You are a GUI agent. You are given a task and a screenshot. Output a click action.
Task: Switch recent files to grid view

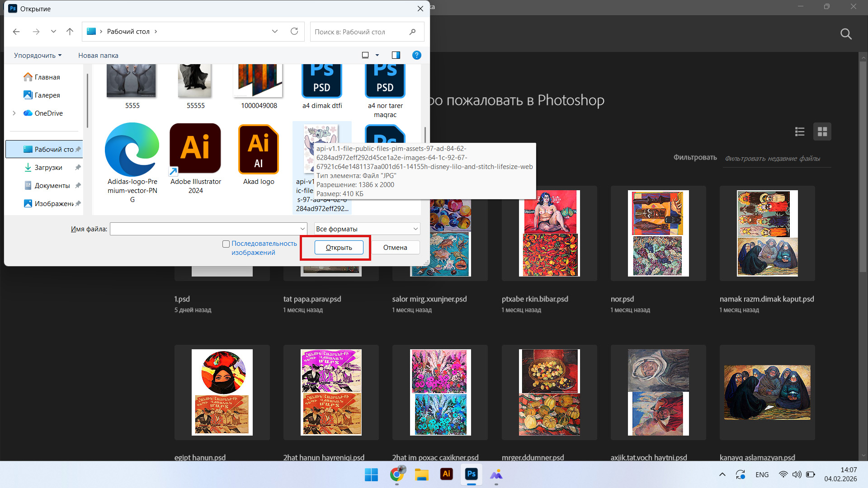tap(822, 131)
